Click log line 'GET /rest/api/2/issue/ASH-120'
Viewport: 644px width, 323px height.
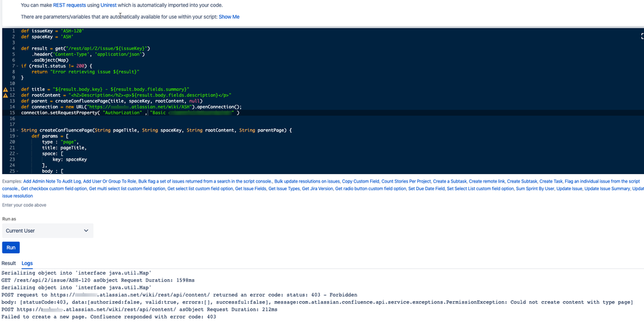98,280
